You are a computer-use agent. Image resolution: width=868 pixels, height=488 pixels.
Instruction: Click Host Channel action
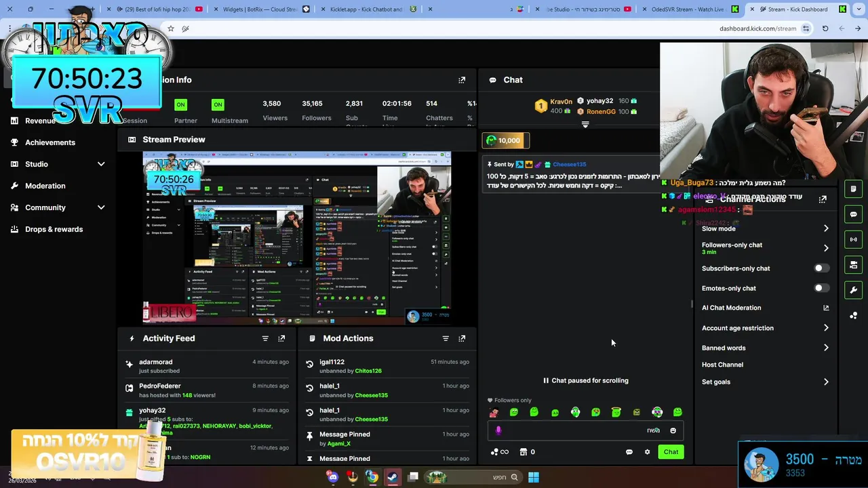[x=722, y=365]
